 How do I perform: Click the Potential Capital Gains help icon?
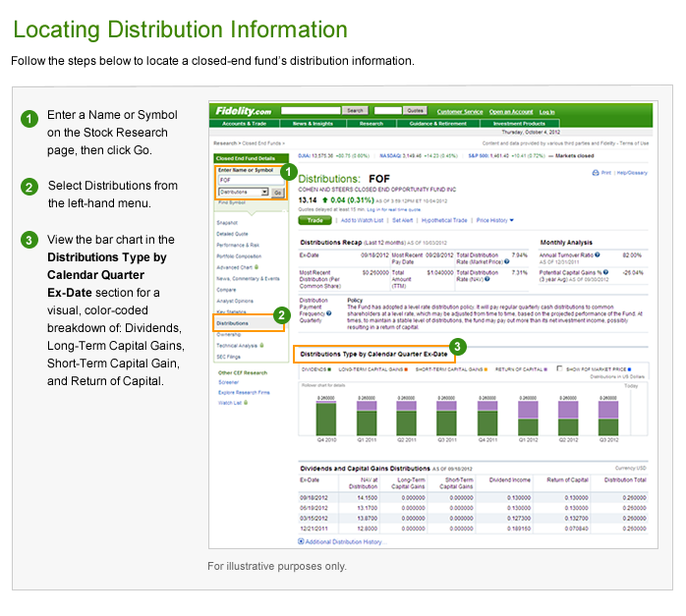(x=604, y=272)
